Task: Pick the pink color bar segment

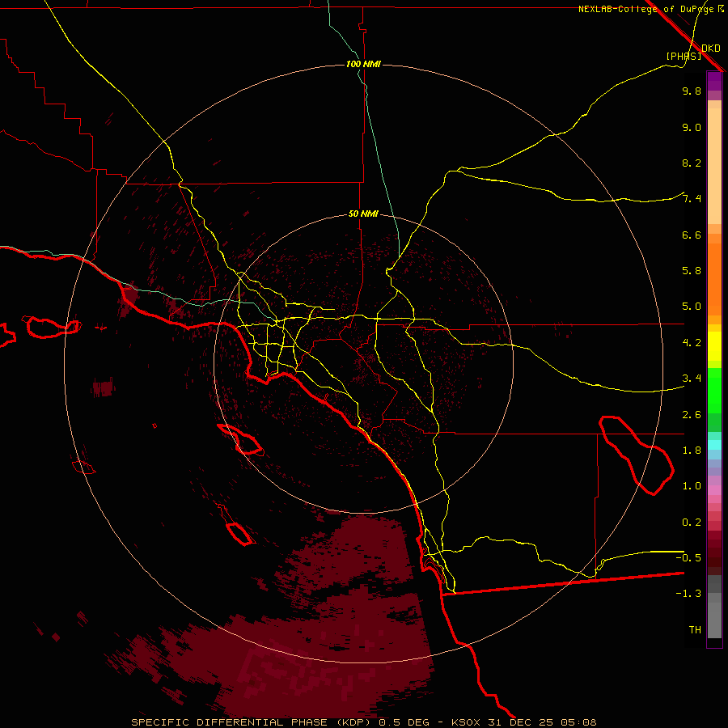Action: 714,490
